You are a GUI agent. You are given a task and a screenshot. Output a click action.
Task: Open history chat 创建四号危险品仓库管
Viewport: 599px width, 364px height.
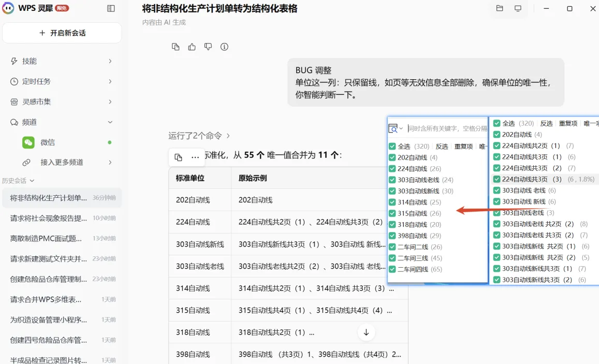coord(62,340)
